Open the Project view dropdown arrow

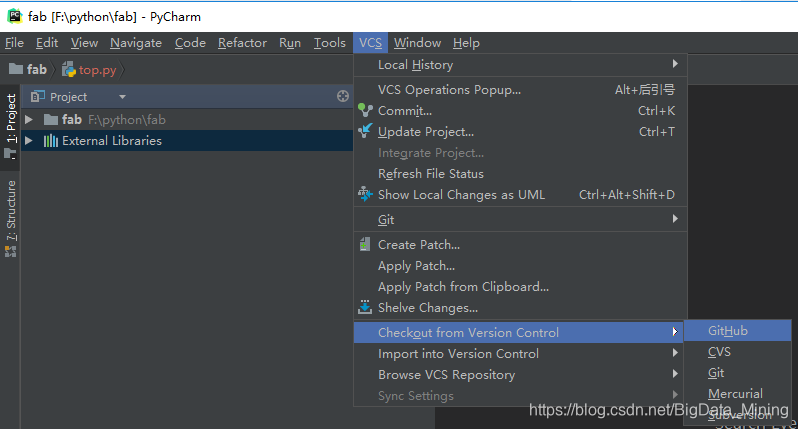tap(122, 96)
